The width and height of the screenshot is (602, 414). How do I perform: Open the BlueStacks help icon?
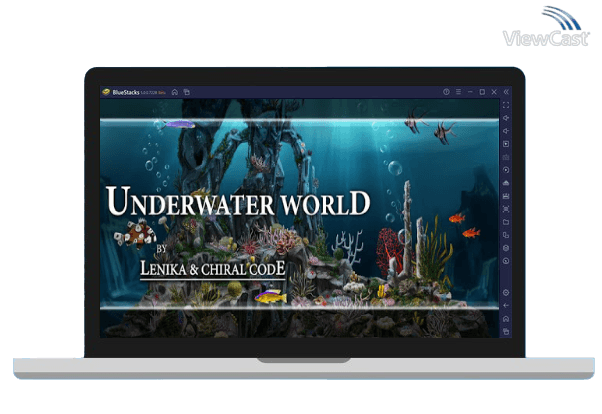click(x=446, y=92)
